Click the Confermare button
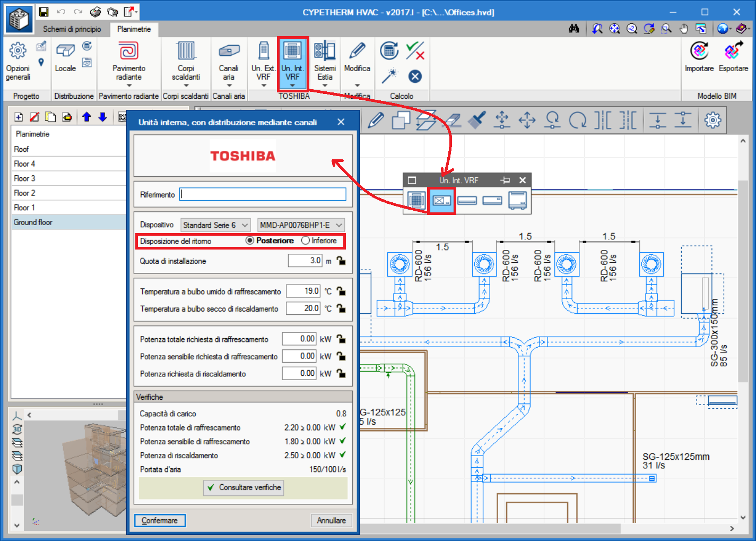 [x=160, y=520]
